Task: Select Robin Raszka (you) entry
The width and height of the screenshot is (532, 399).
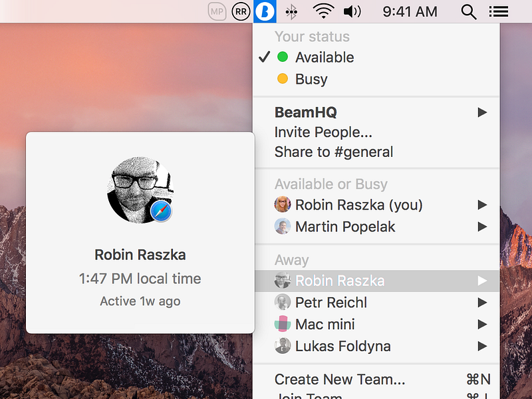Action: tap(376, 205)
